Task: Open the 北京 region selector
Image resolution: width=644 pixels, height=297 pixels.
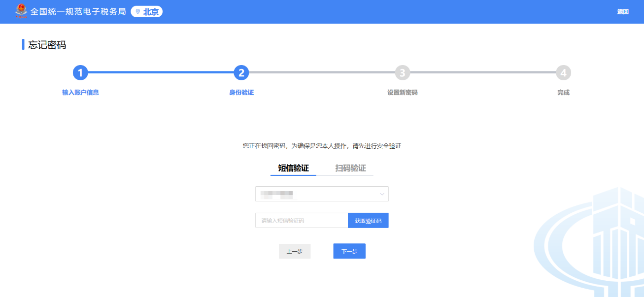Action: (147, 12)
